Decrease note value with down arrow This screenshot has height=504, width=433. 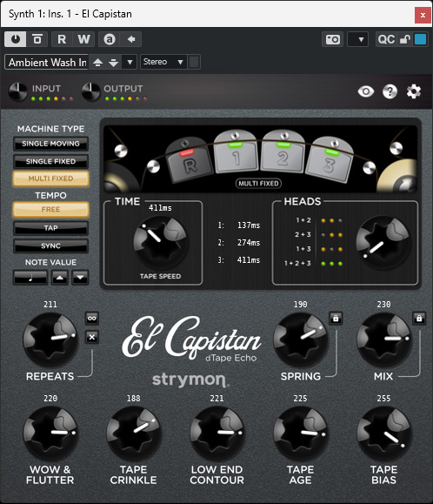click(80, 277)
